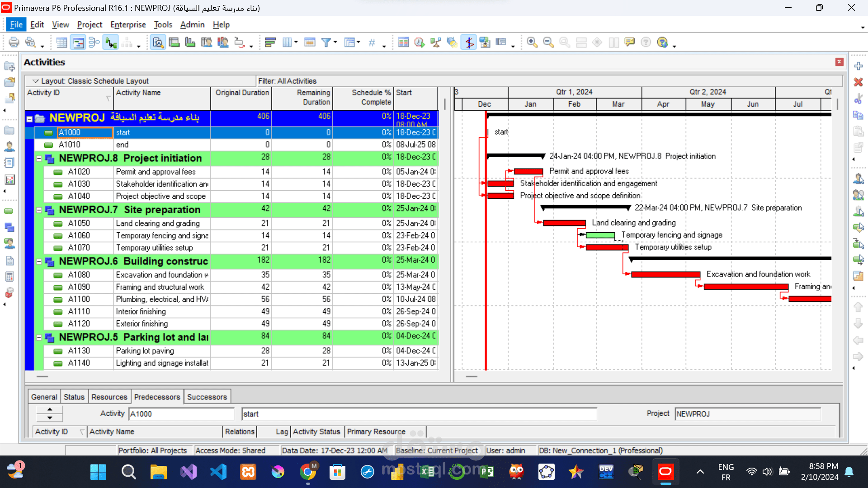Open the Filter dropdown arrow

pyautogui.click(x=335, y=42)
